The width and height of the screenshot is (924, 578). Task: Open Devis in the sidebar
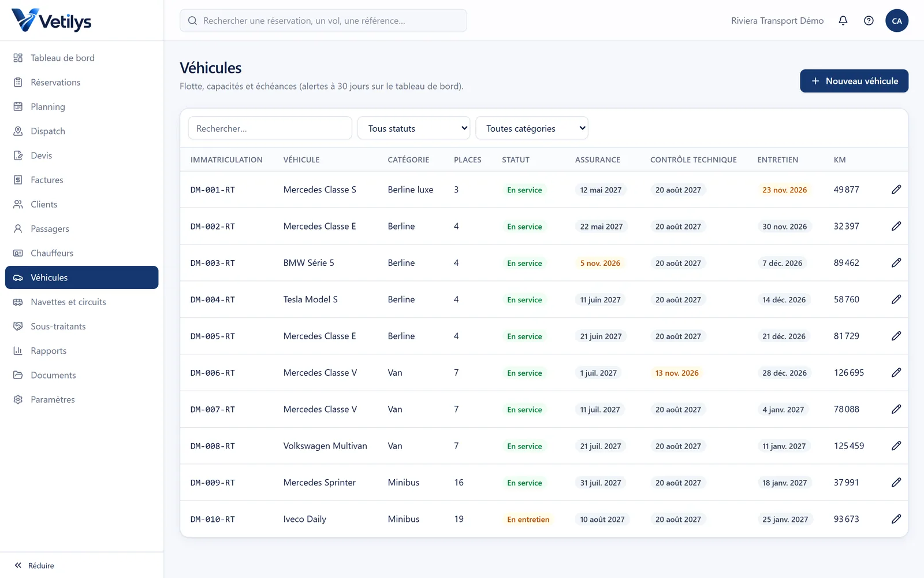click(x=82, y=155)
